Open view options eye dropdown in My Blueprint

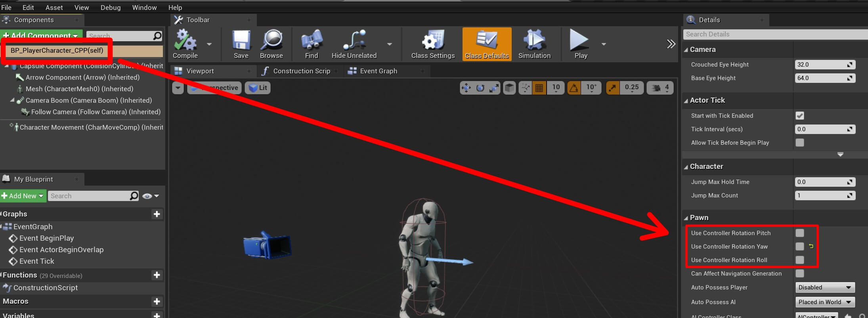coord(151,196)
